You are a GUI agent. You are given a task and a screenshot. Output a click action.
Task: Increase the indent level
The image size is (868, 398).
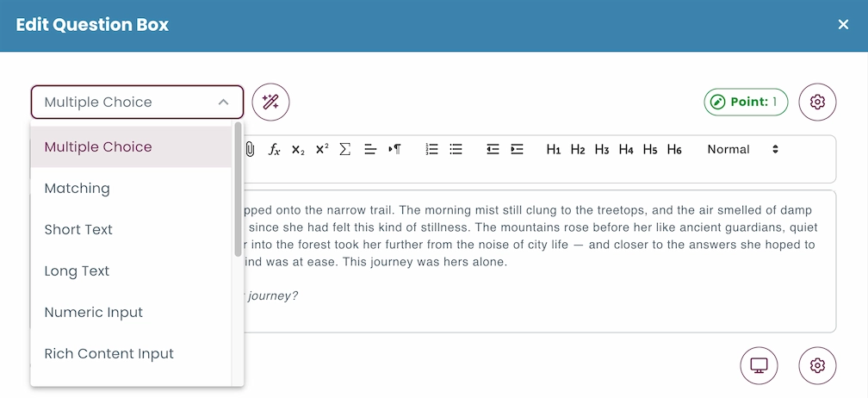pos(517,149)
